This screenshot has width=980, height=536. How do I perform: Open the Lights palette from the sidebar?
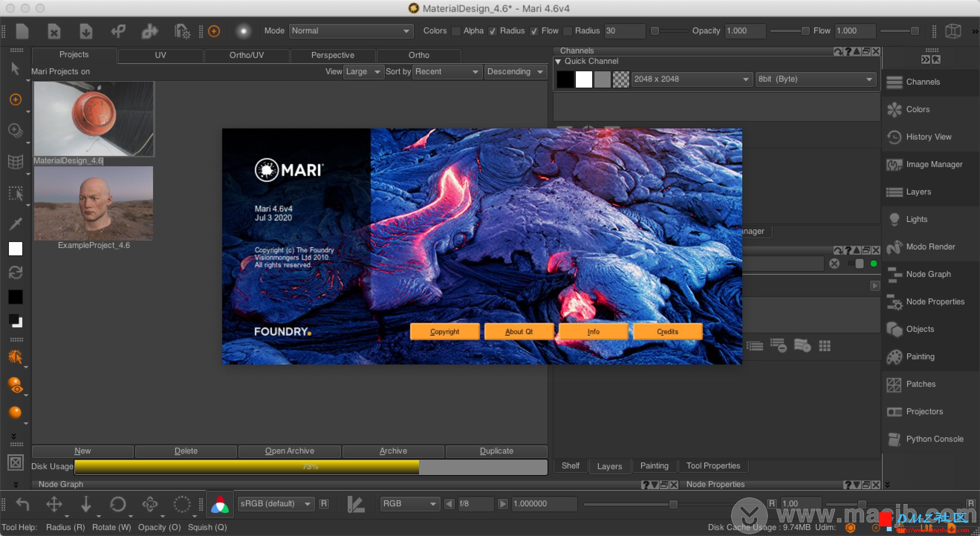pyautogui.click(x=916, y=219)
